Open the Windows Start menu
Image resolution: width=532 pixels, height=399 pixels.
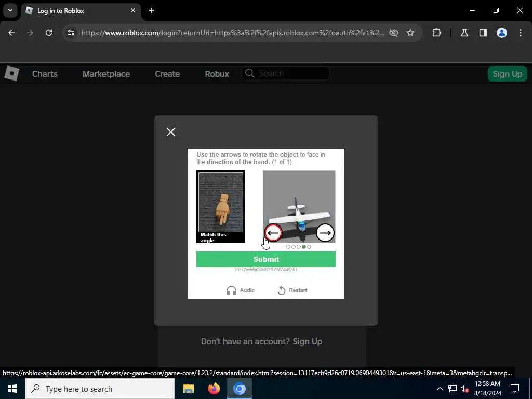click(x=12, y=389)
